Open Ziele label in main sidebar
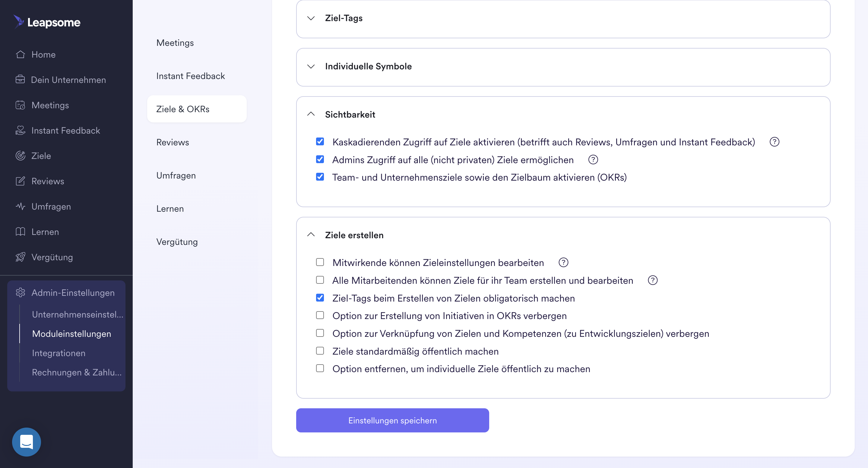Viewport: 868px width, 468px height. (x=41, y=156)
